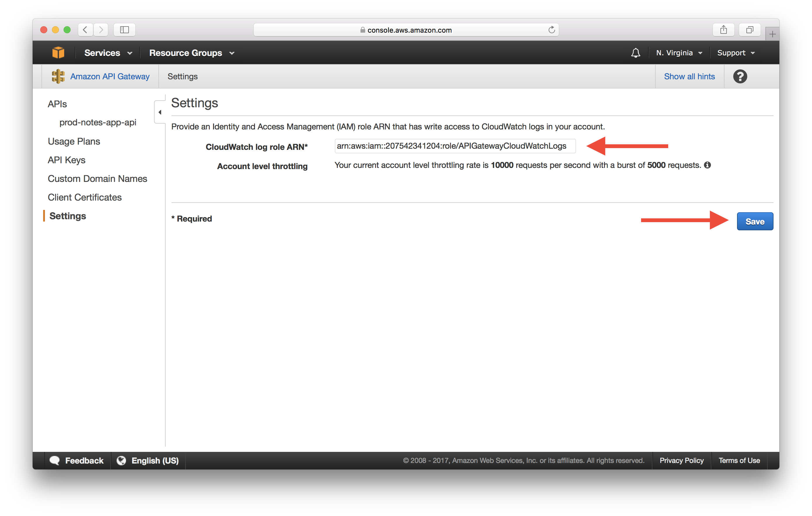Click the Show all hints button
Viewport: 812px width, 516px height.
click(688, 76)
